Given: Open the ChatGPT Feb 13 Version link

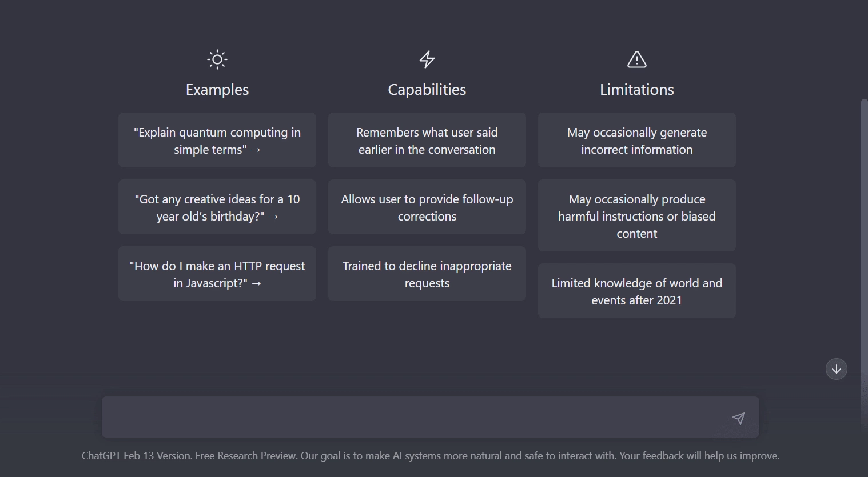Looking at the screenshot, I should [136, 455].
